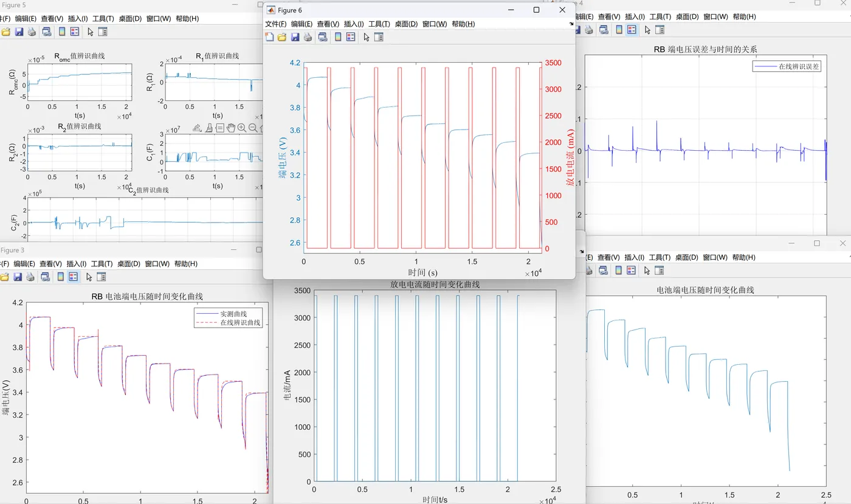This screenshot has height=504, width=851.
Task: Open 插入(I) menu in Figure 3 window
Action: coord(77,264)
